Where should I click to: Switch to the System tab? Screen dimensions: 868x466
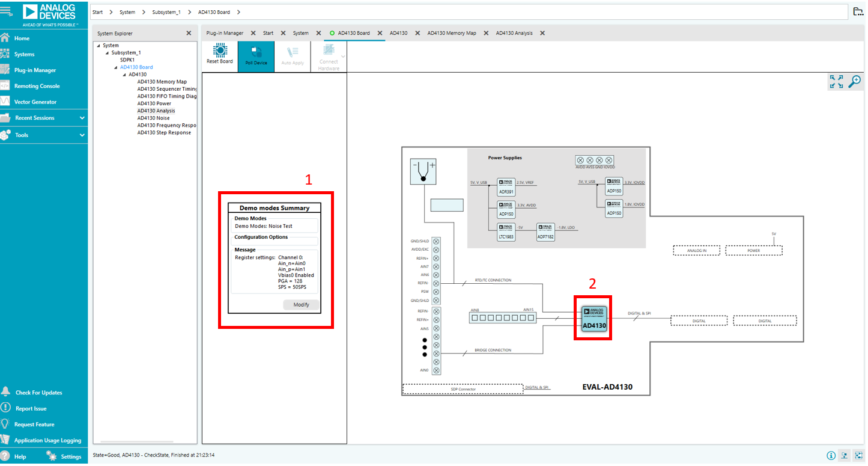pos(301,33)
